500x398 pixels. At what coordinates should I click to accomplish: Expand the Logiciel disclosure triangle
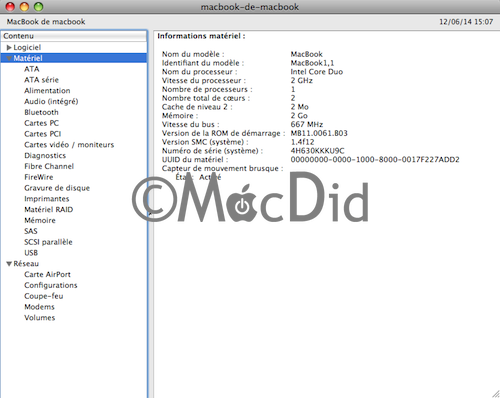coord(9,47)
